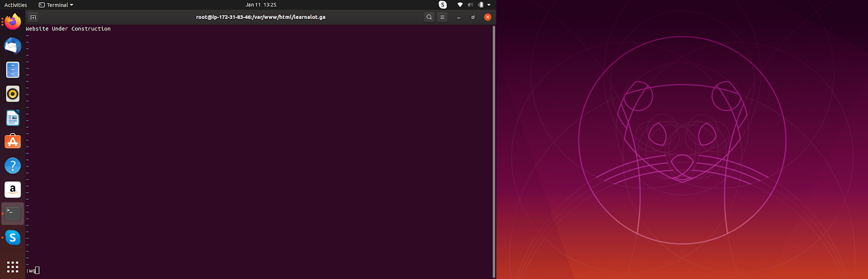The image size is (868, 279).
Task: Open the terminal hamburger menu
Action: coord(442,17)
